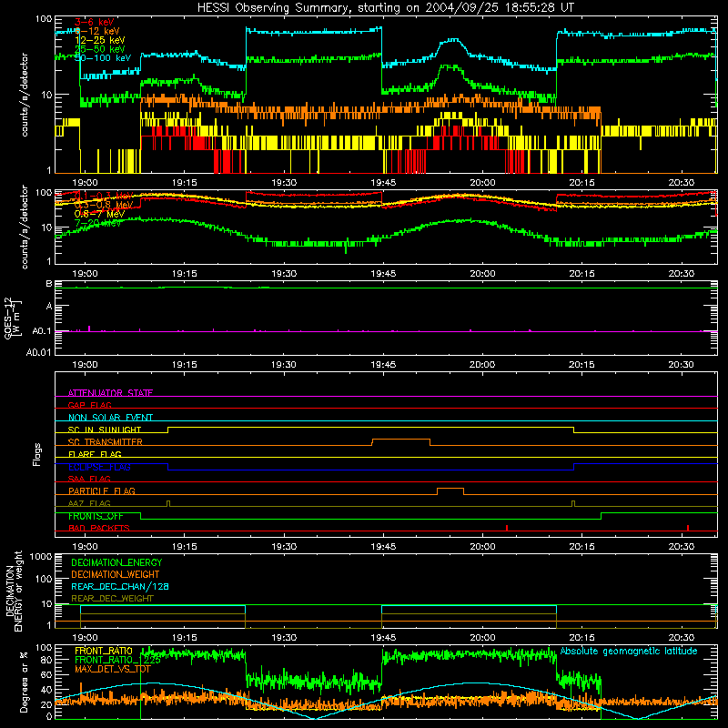This screenshot has height=728, width=728.
Task: Click the GOES-12 W m-2 axis title
Action: coord(13,318)
